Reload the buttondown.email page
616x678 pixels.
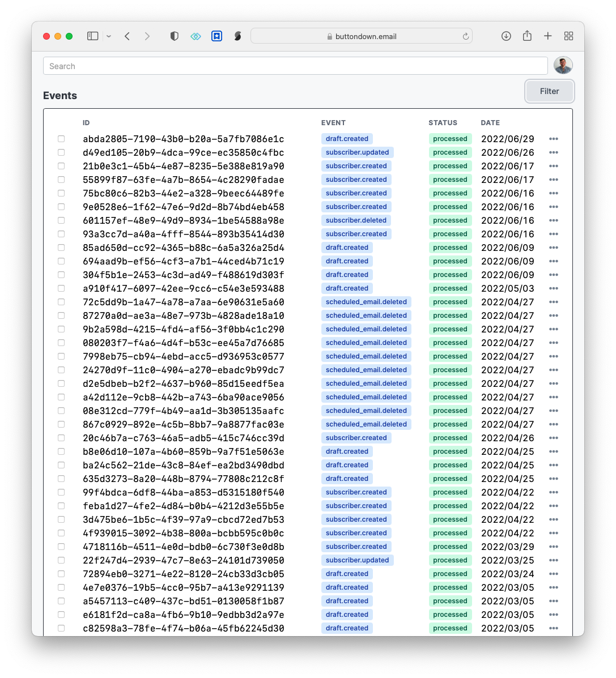pos(466,36)
